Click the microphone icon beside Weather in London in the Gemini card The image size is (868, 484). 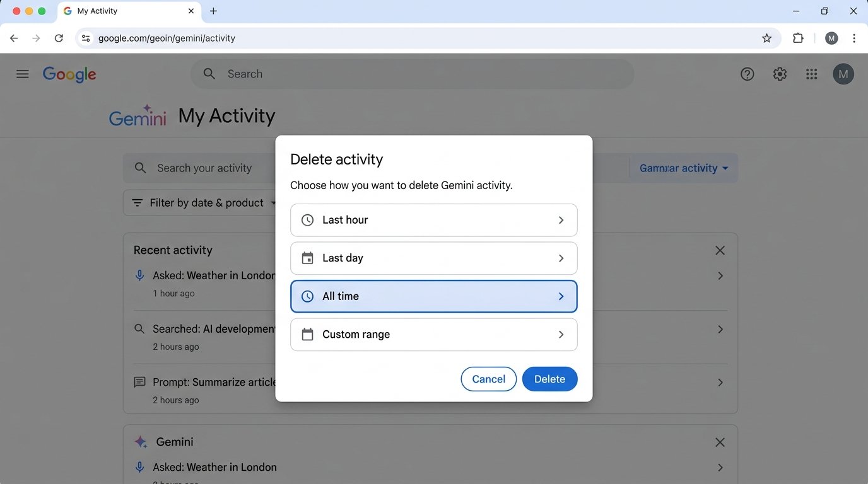tap(140, 468)
